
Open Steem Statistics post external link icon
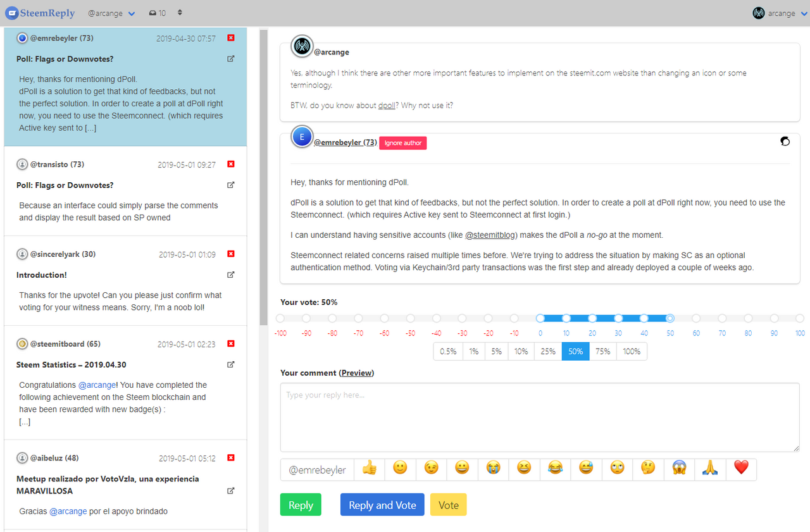[x=231, y=365]
